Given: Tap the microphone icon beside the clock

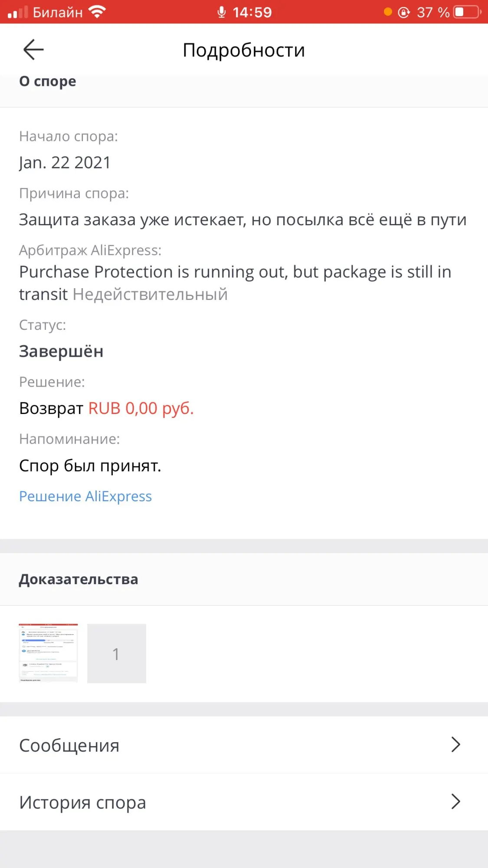Looking at the screenshot, I should pos(222,12).
